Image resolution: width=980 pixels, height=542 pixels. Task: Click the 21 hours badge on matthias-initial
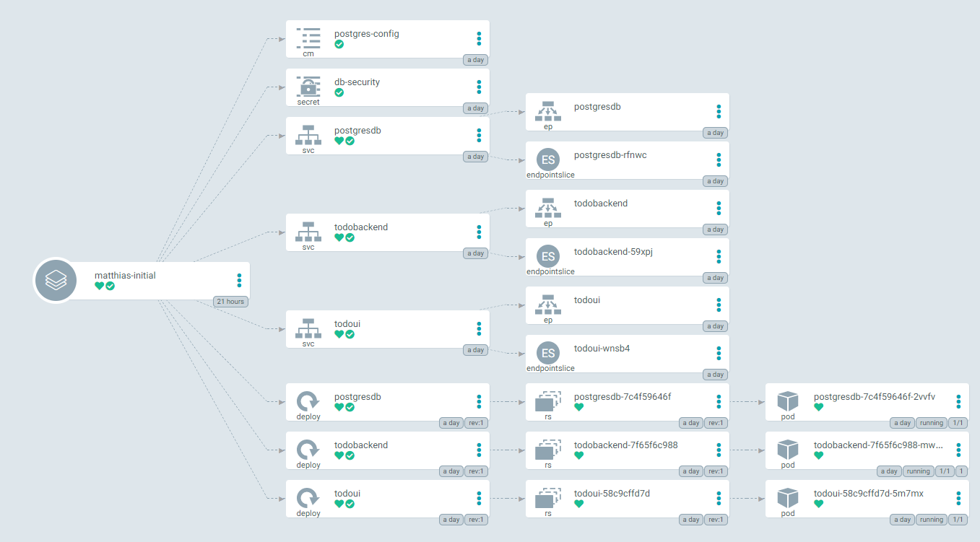230,302
